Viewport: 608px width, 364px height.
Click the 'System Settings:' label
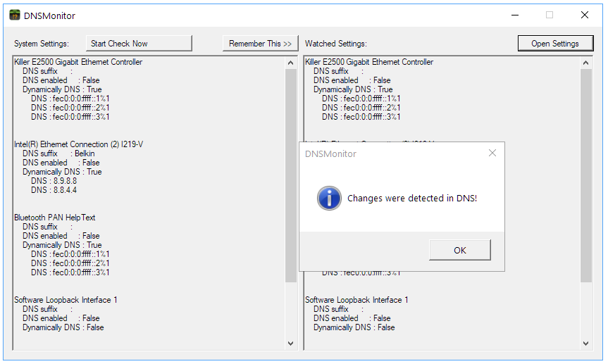tap(42, 44)
